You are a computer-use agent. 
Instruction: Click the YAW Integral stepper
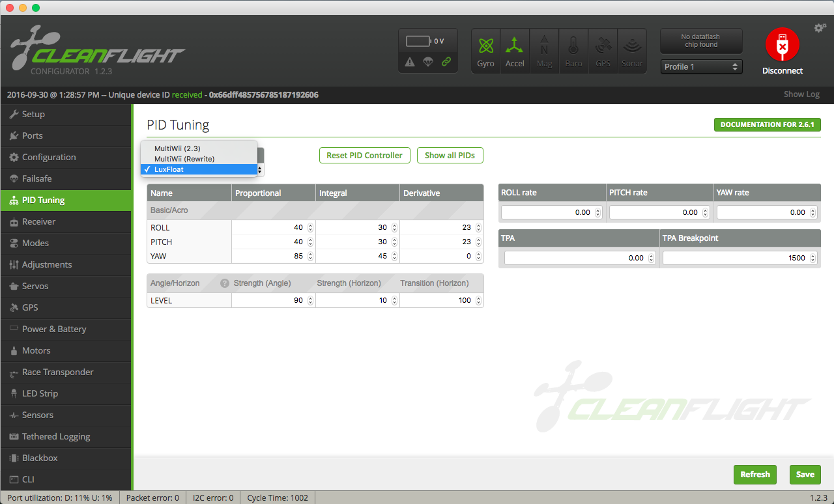point(394,257)
